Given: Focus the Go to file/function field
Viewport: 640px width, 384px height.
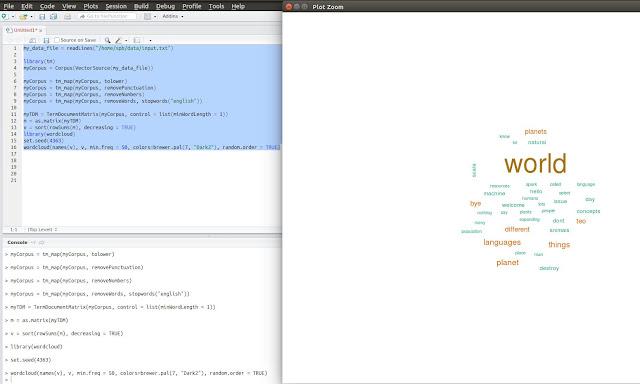Looking at the screenshot, I should click(107, 16).
